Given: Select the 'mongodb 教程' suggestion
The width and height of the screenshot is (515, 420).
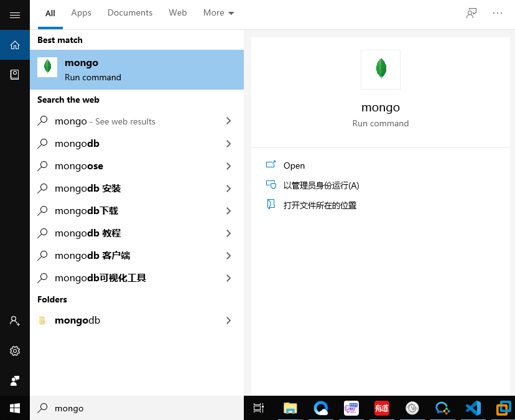Looking at the screenshot, I should (x=137, y=233).
